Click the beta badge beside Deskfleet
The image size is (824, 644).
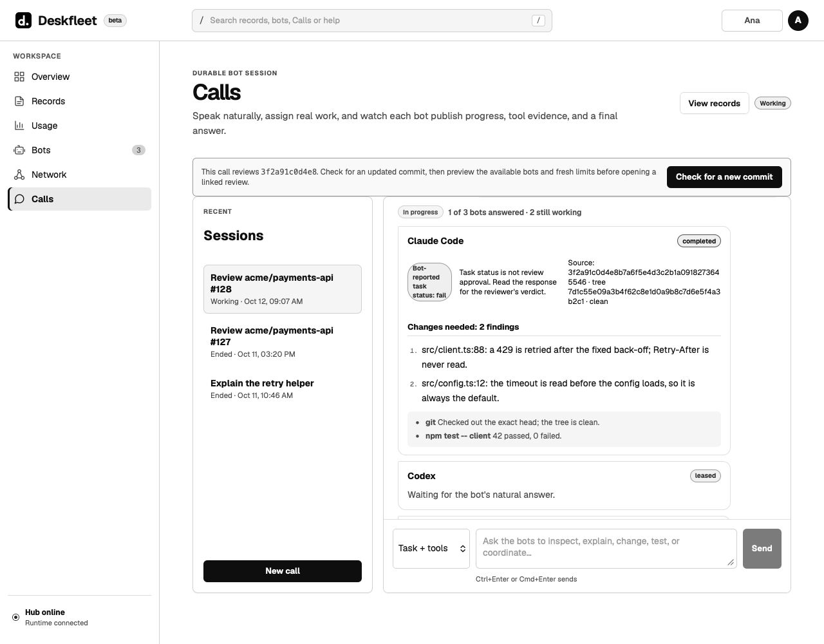[115, 21]
